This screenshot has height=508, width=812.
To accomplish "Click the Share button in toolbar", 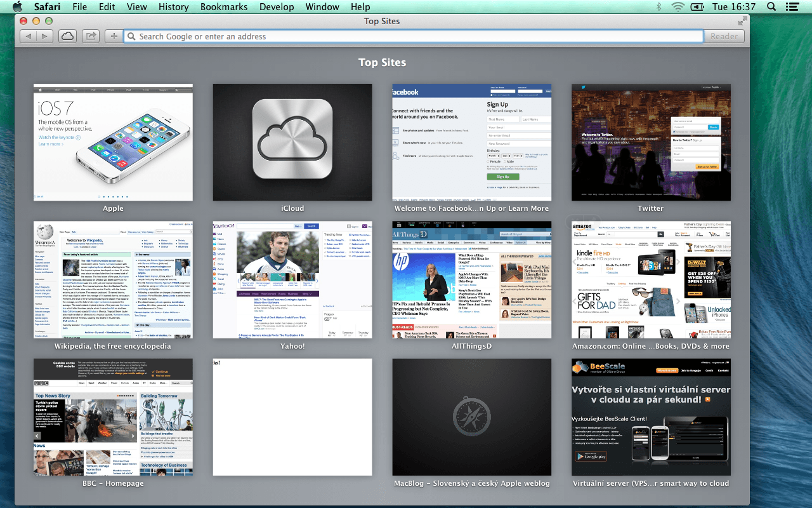I will (x=91, y=36).
